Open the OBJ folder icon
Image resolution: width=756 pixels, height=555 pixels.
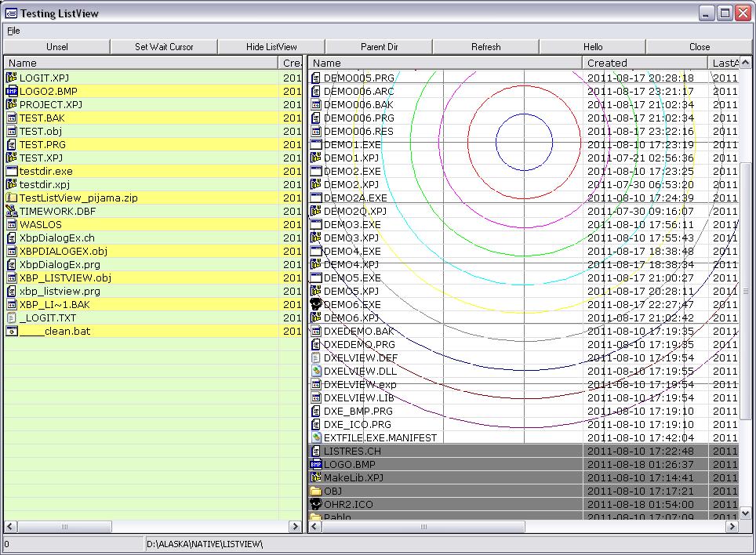pyautogui.click(x=316, y=491)
